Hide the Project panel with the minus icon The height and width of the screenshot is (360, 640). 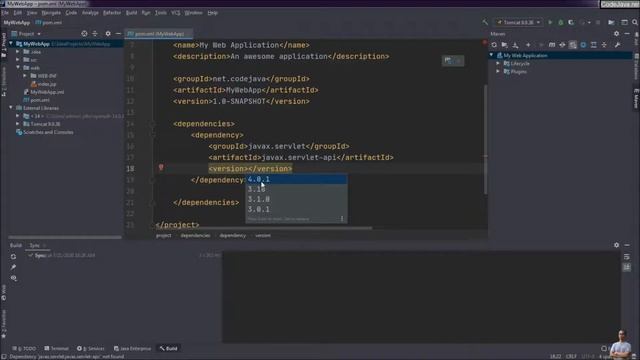tap(118, 34)
